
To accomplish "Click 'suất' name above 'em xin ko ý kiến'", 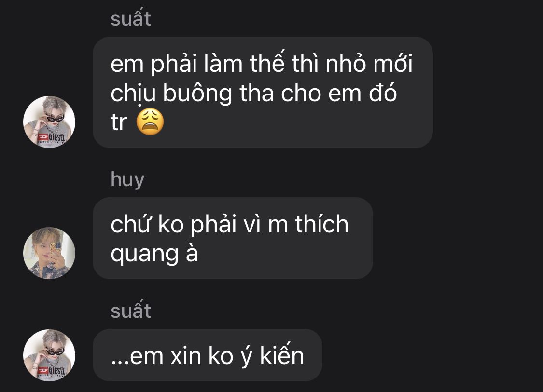I will click(130, 310).
